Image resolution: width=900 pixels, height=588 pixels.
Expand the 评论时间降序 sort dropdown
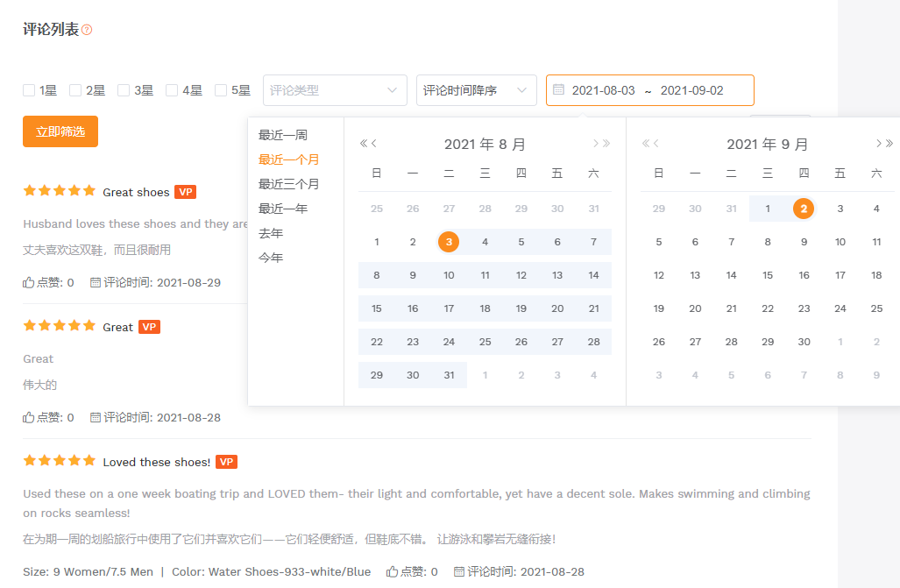click(476, 90)
